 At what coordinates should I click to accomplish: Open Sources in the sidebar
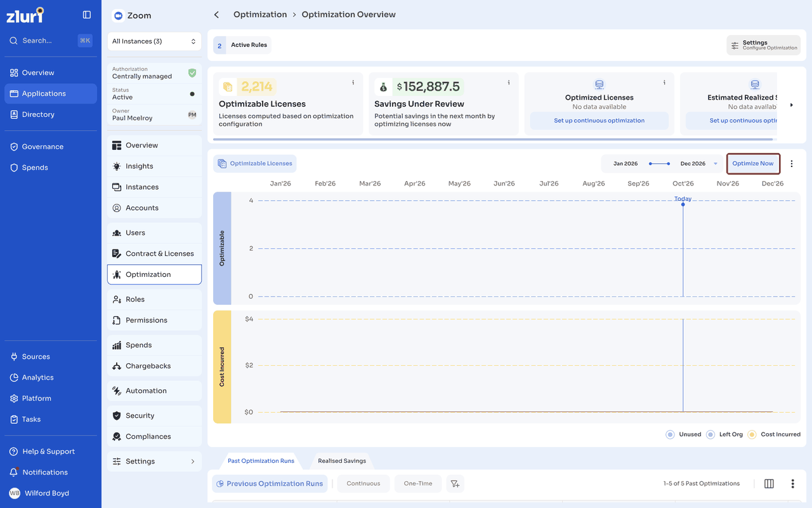coord(51,357)
